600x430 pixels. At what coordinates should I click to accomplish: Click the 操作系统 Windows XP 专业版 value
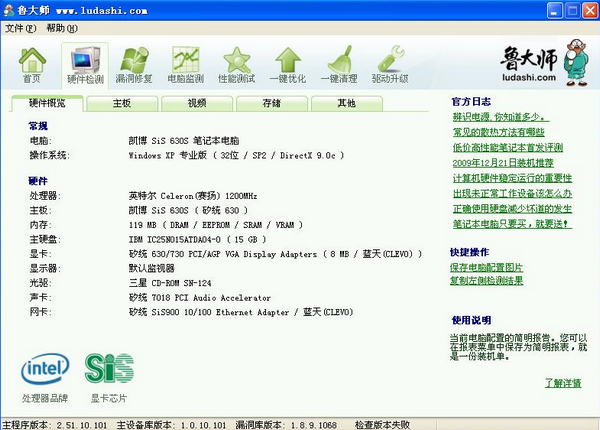point(236,155)
